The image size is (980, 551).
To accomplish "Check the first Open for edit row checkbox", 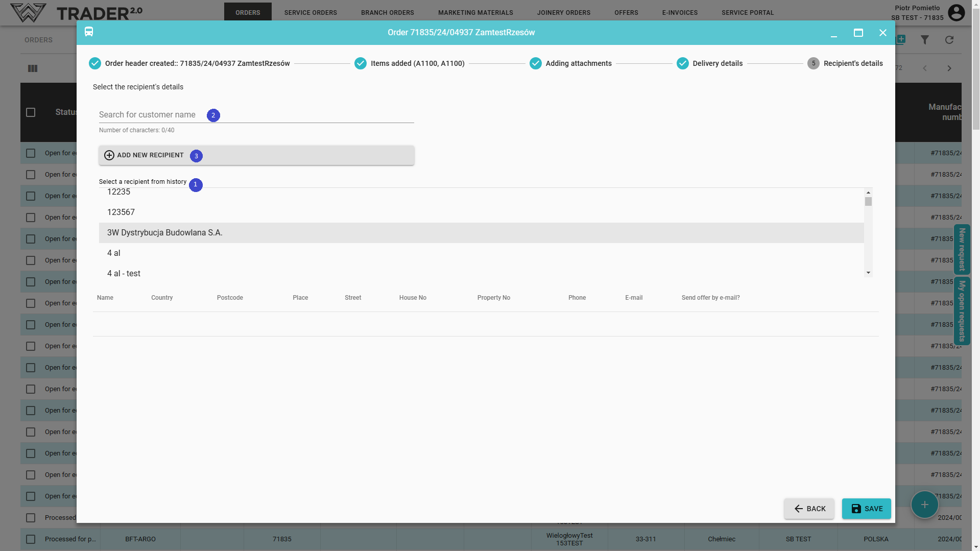I will pyautogui.click(x=31, y=153).
